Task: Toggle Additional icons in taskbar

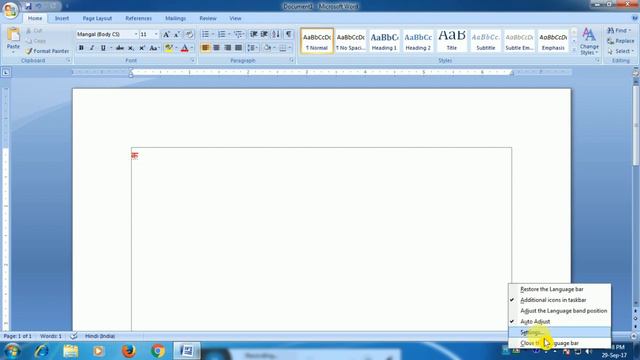Action: pos(560,300)
